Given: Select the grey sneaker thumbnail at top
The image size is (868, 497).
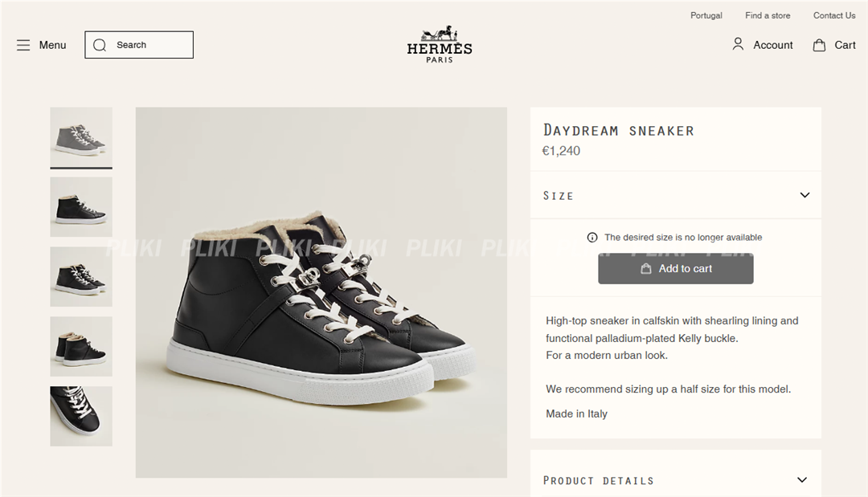Looking at the screenshot, I should point(80,136).
